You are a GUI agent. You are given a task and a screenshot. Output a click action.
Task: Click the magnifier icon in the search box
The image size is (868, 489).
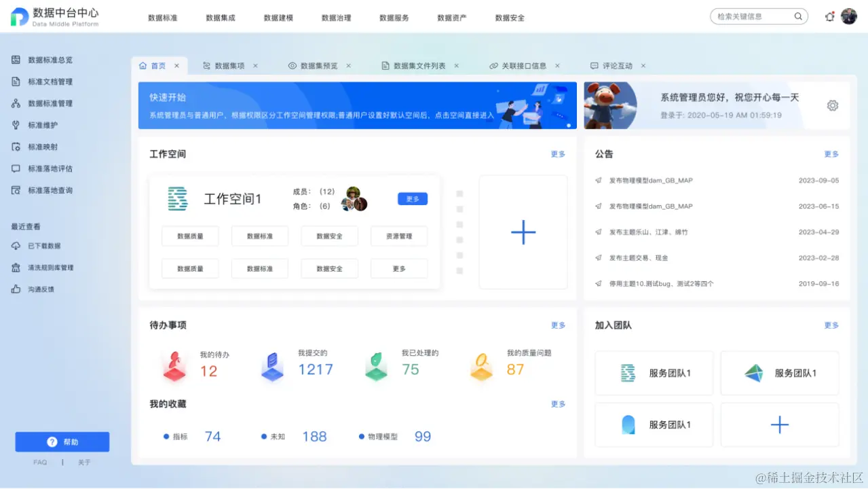click(798, 16)
